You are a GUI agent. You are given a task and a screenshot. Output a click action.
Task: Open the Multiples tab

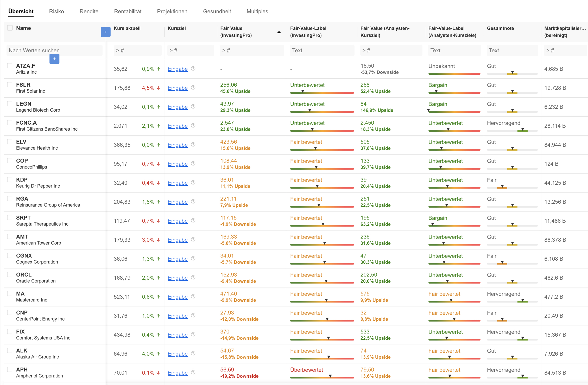pos(257,11)
